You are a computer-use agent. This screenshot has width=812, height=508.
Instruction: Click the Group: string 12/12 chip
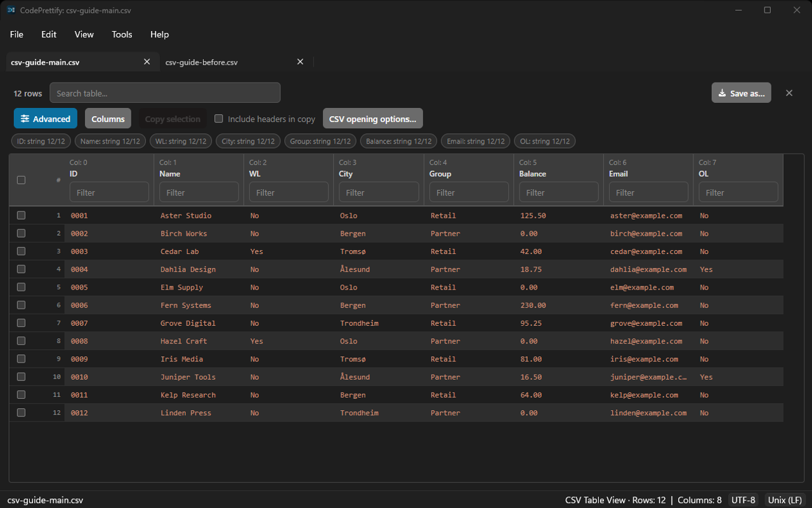click(x=320, y=141)
